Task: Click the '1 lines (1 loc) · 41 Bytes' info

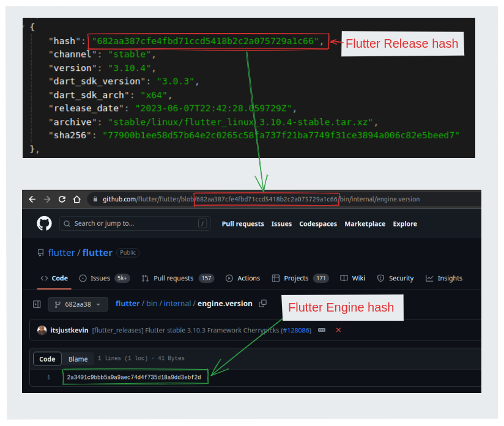Action: [x=141, y=358]
